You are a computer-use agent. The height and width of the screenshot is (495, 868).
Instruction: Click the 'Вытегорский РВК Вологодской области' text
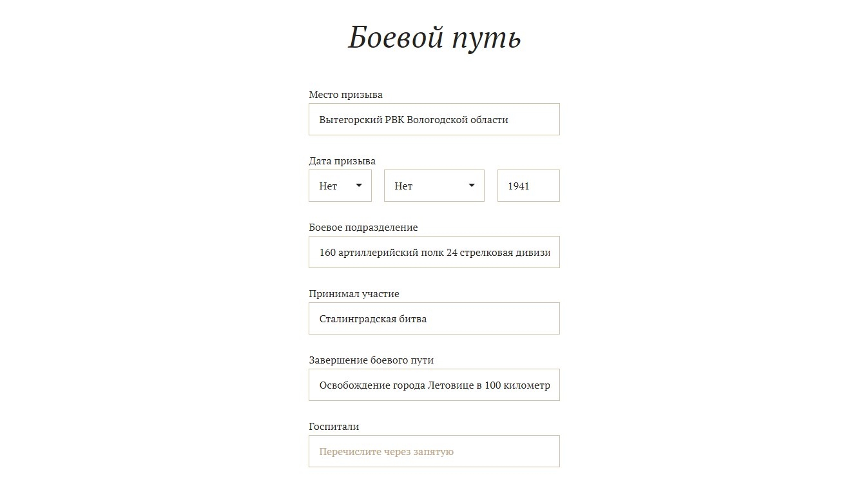(x=413, y=120)
